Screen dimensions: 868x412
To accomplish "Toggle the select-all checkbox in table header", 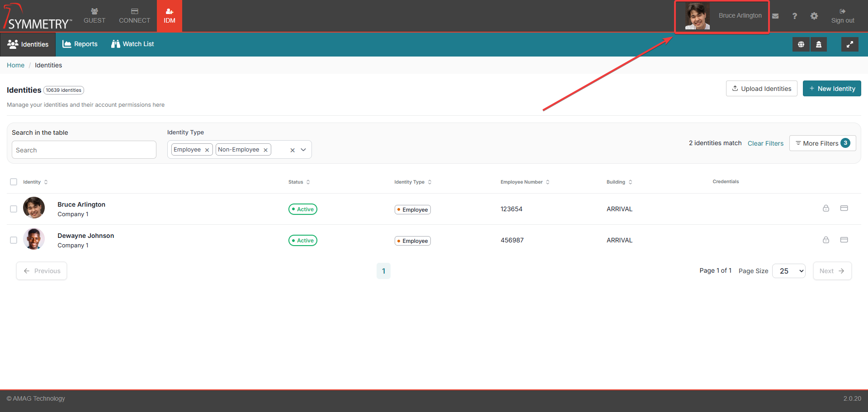I will pyautogui.click(x=14, y=182).
